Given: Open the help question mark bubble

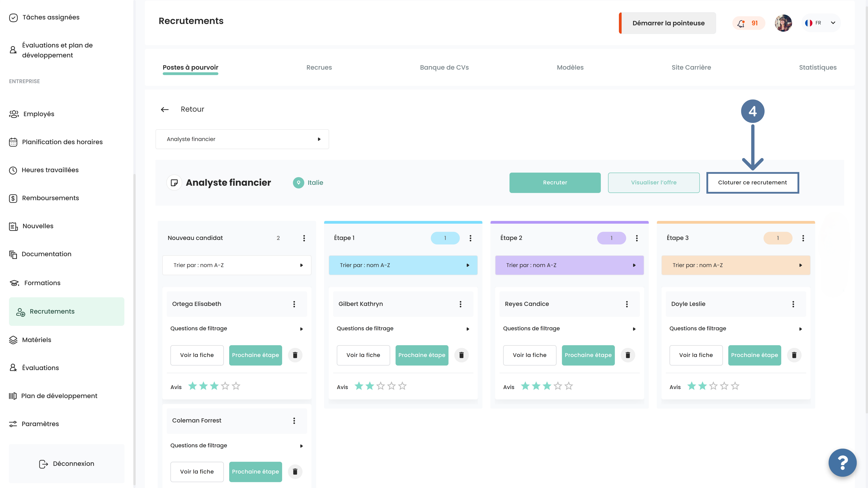Looking at the screenshot, I should pos(842,463).
